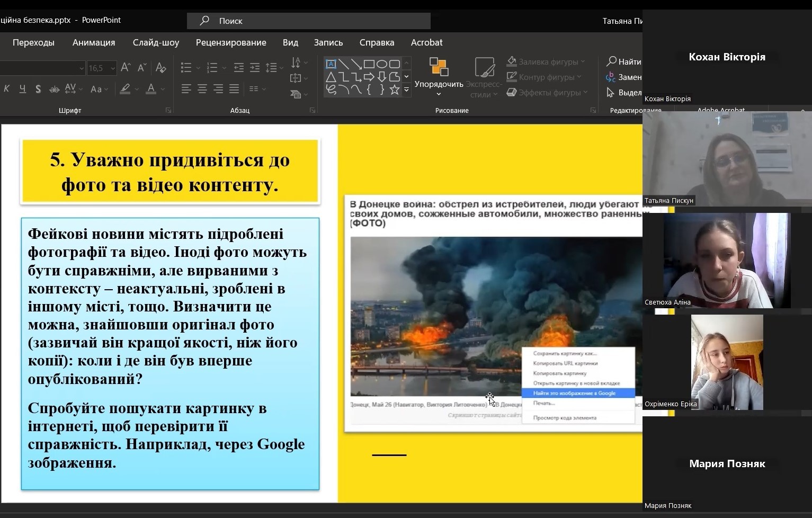Click the Найти find button
Screen dimensions: 812x518
(x=624, y=61)
